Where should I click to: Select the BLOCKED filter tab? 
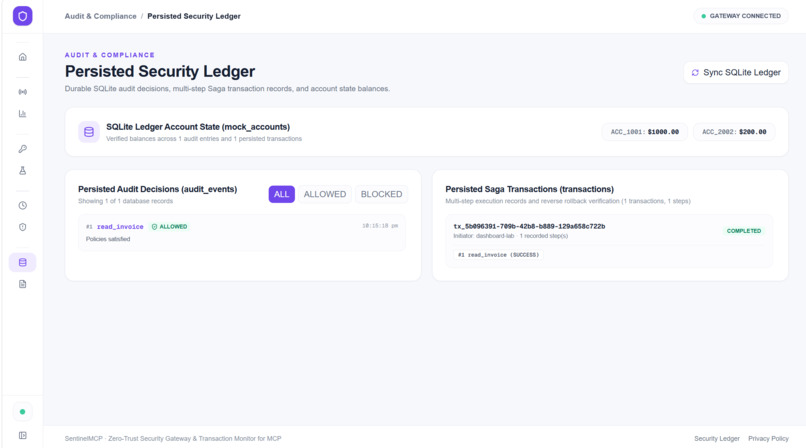pos(381,194)
